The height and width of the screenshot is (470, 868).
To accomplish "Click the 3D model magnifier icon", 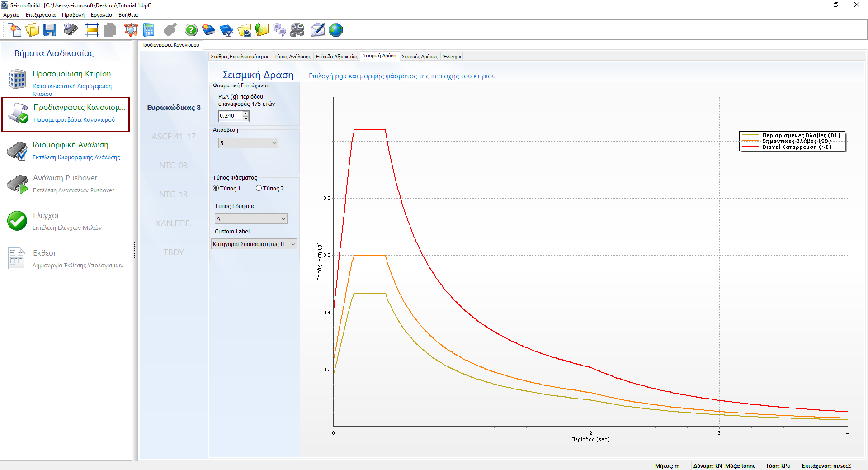I will click(x=131, y=30).
